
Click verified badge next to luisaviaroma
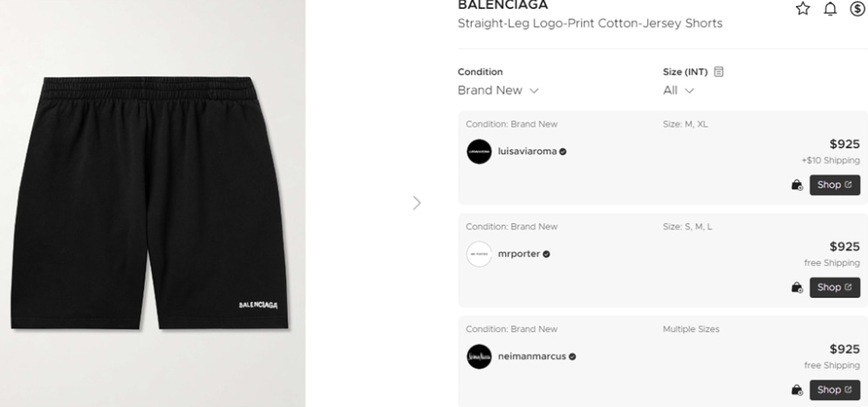click(x=563, y=152)
